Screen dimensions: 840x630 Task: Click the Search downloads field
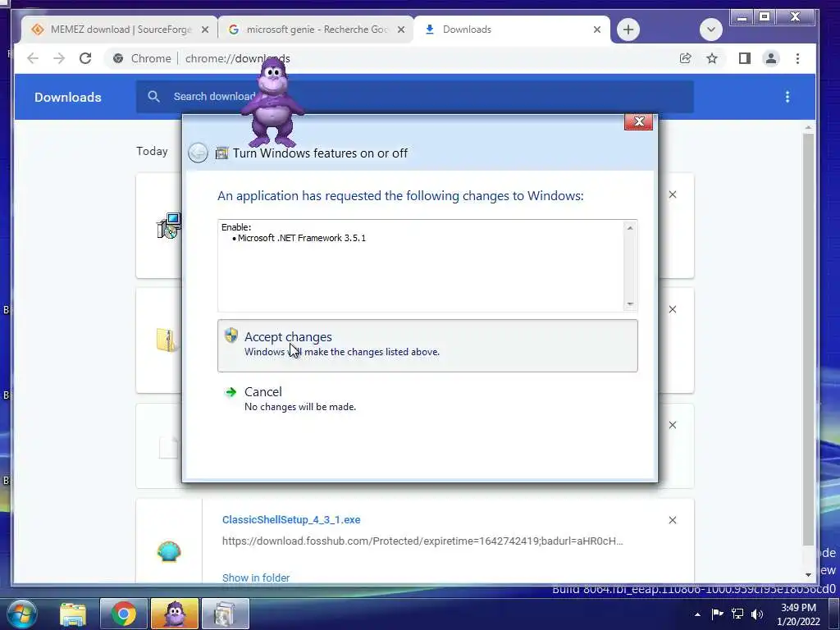[414, 97]
